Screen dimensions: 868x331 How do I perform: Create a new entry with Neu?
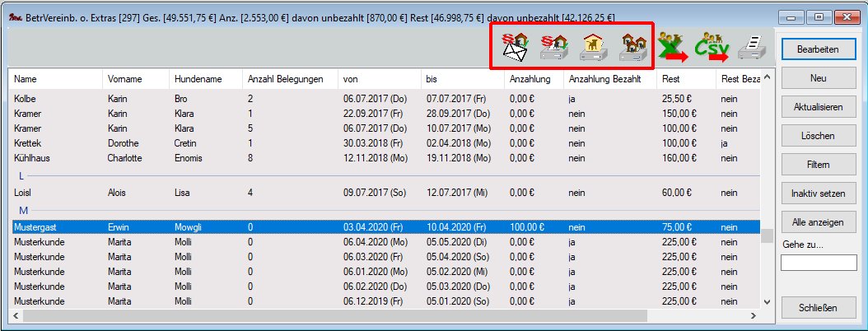coord(817,78)
